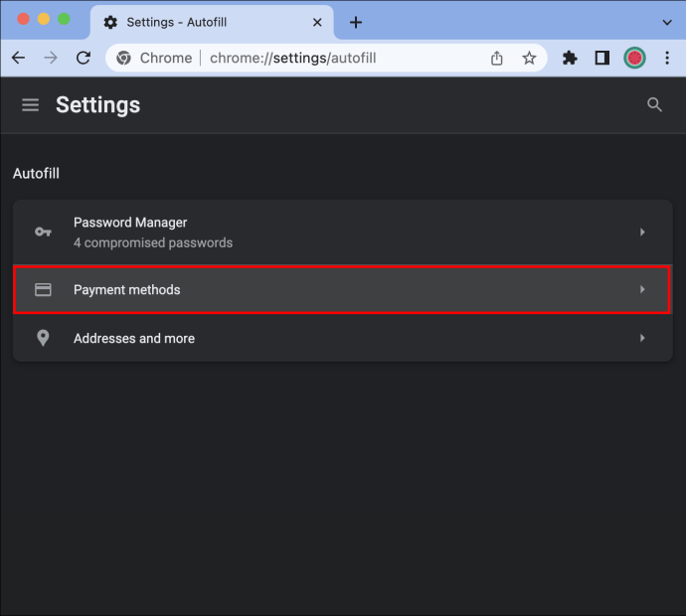Screen dimensions: 686x616
Task: Expand Payment methods with its arrow
Action: pyautogui.click(x=642, y=289)
